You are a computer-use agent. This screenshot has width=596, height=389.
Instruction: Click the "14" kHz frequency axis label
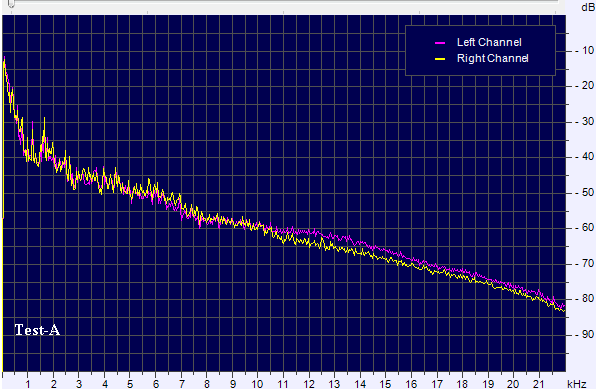coord(360,384)
